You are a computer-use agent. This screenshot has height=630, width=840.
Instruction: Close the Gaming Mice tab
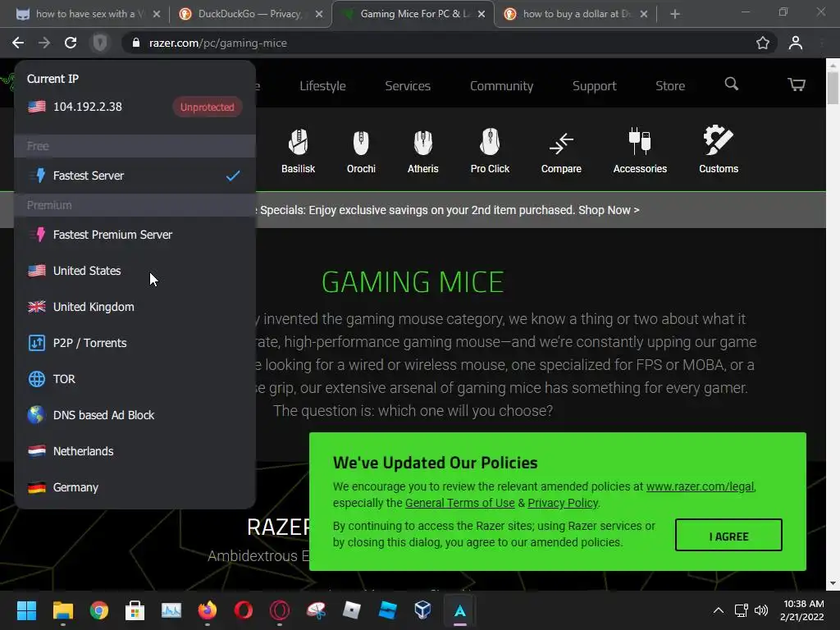click(482, 14)
